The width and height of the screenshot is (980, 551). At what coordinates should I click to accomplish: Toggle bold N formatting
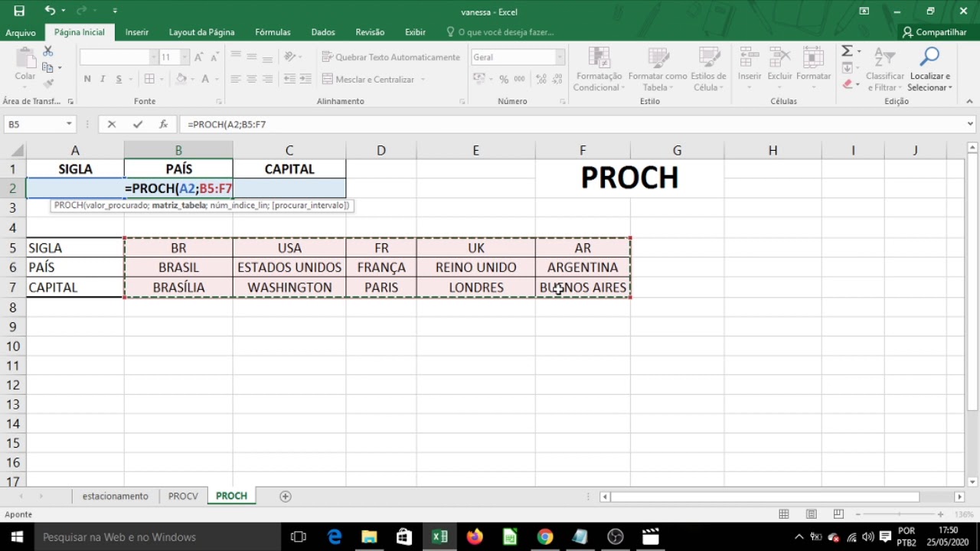pyautogui.click(x=87, y=79)
